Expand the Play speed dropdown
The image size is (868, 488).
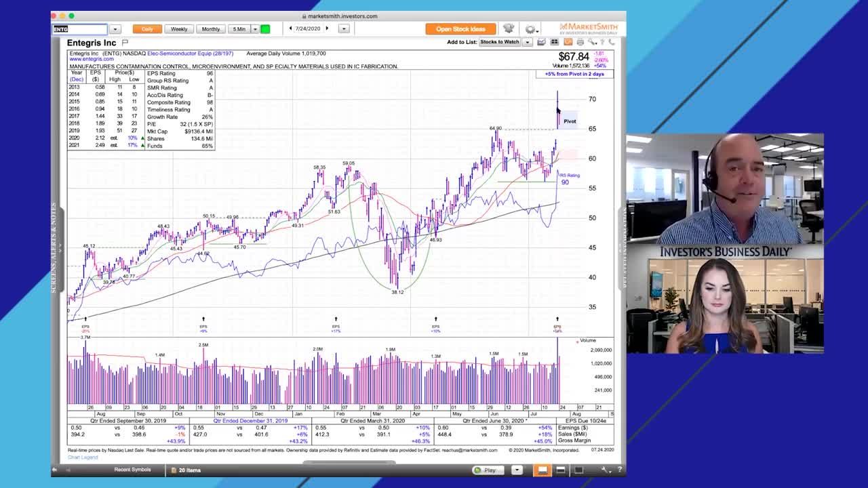(x=517, y=470)
